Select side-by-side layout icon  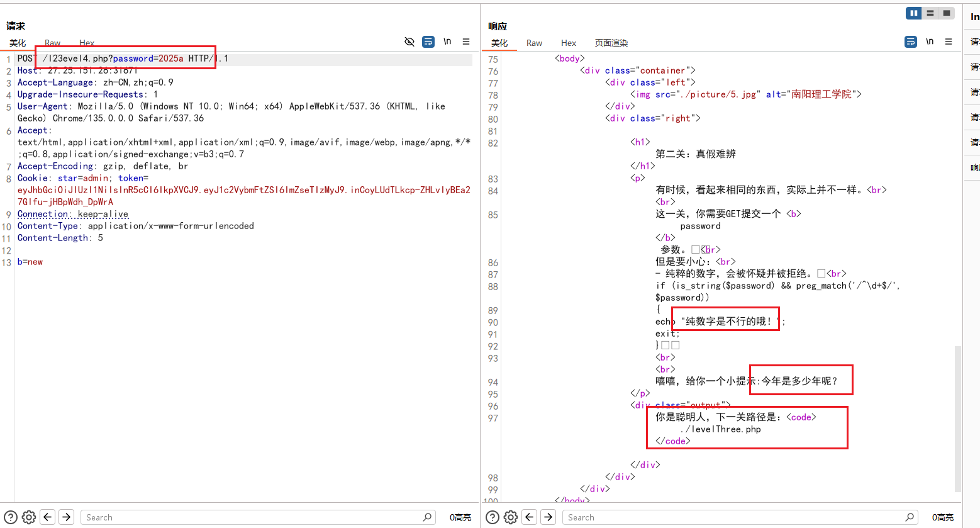click(914, 13)
